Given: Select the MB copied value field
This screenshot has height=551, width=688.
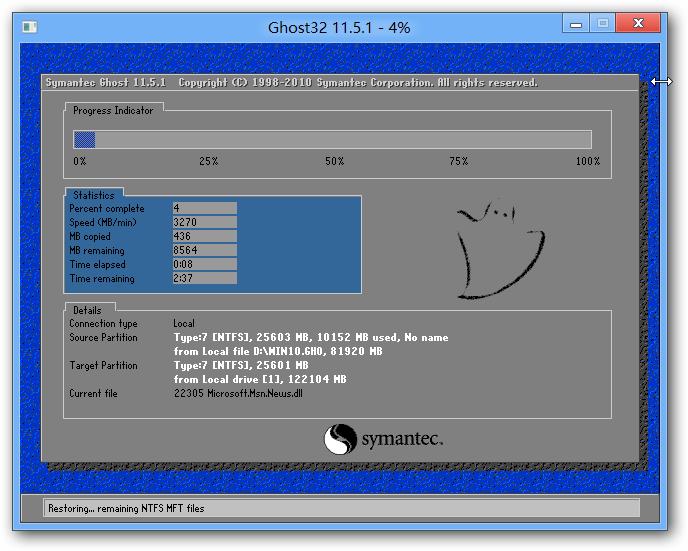Looking at the screenshot, I should [204, 237].
